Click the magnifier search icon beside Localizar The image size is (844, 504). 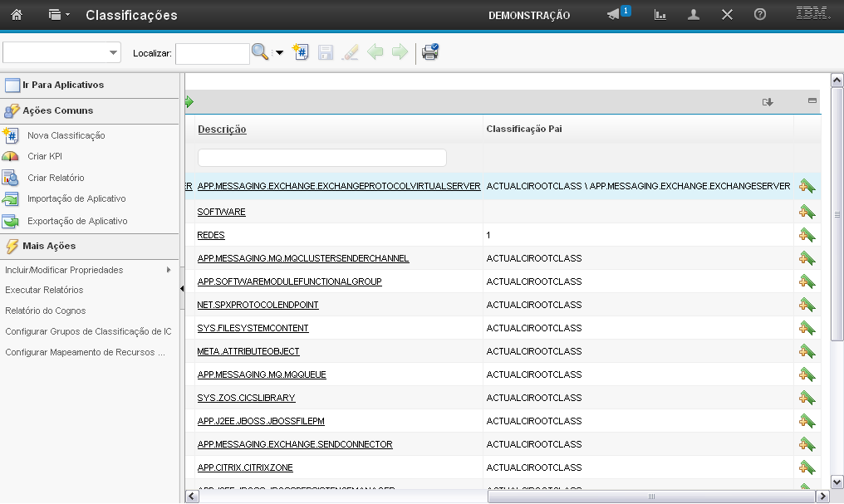(260, 52)
